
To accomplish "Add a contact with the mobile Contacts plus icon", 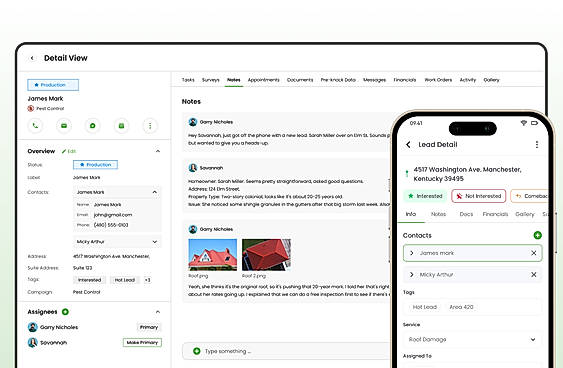I will [537, 235].
